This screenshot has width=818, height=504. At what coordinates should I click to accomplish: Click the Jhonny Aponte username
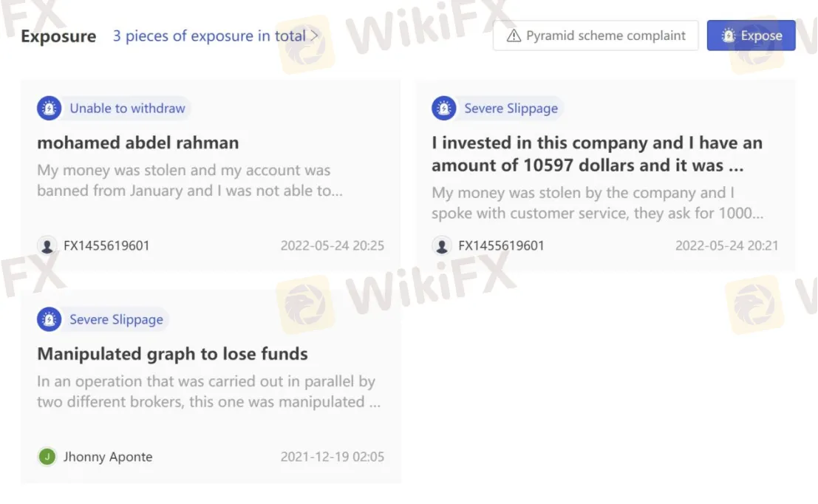click(x=108, y=457)
